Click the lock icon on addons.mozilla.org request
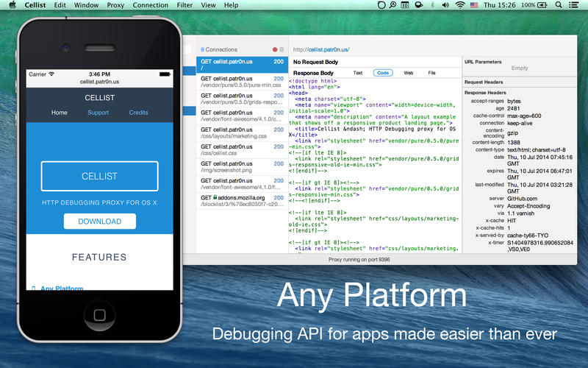Viewport: 588px width, 368px height. pyautogui.click(x=216, y=198)
